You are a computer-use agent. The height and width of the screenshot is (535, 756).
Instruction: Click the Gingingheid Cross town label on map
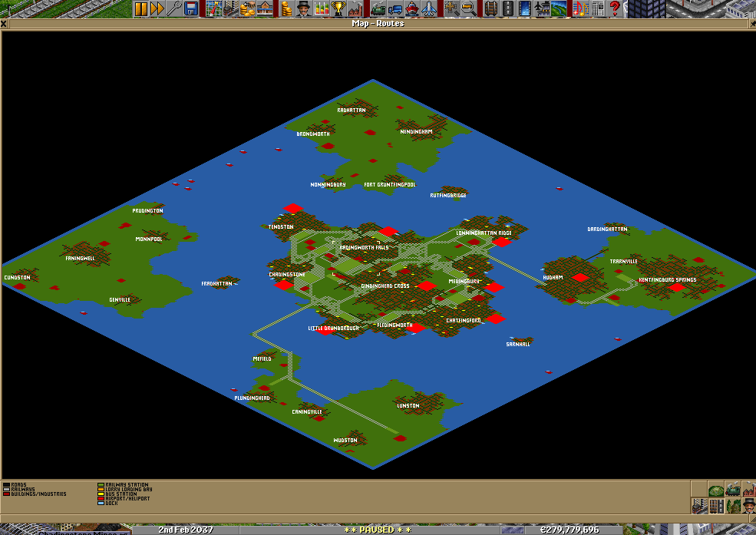pos(385,286)
